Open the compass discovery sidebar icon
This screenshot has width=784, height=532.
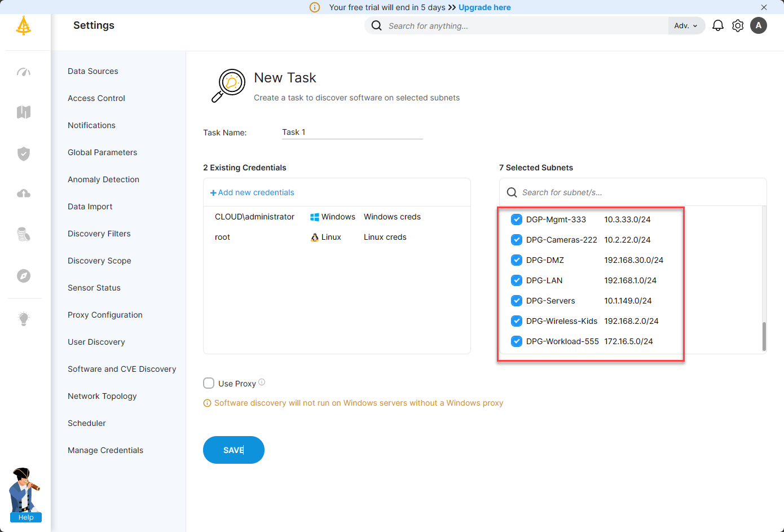pos(24,276)
